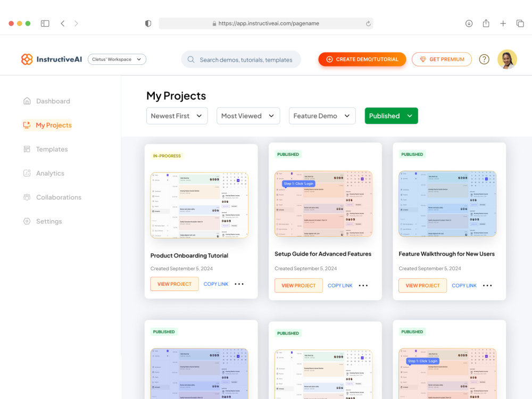
Task: Click the My Projects monitor icon
Action: pyautogui.click(x=27, y=125)
